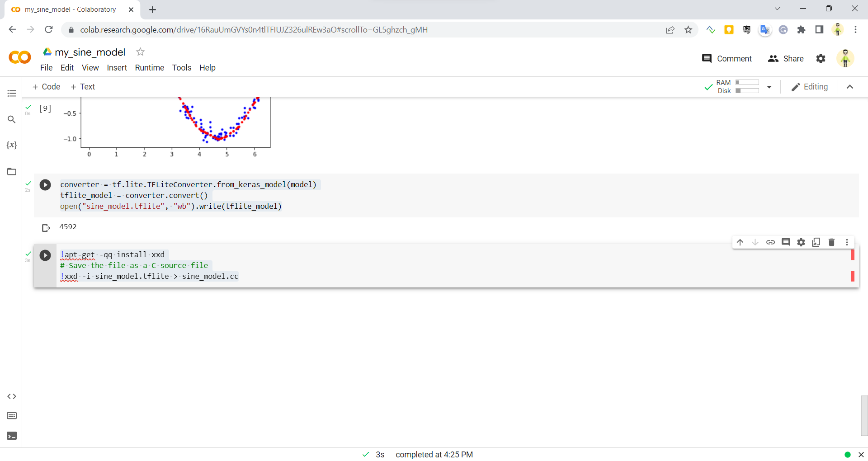This screenshot has height=461, width=868.
Task: Delete the selected xxd cell
Action: pos(831,242)
